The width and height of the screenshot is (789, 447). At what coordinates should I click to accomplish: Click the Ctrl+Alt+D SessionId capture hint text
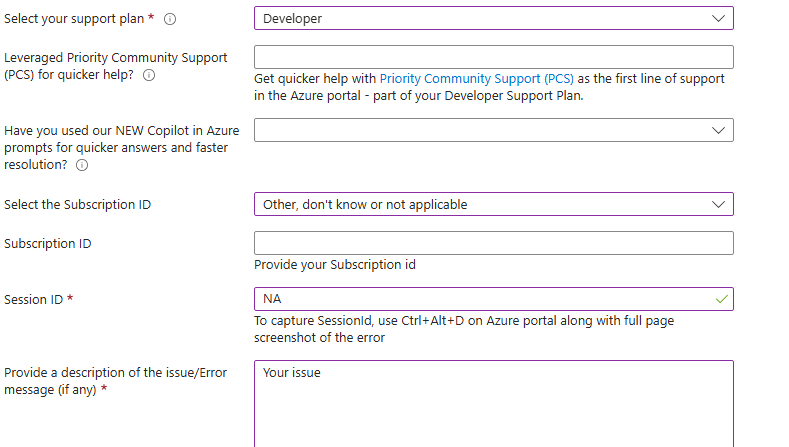[464, 329]
